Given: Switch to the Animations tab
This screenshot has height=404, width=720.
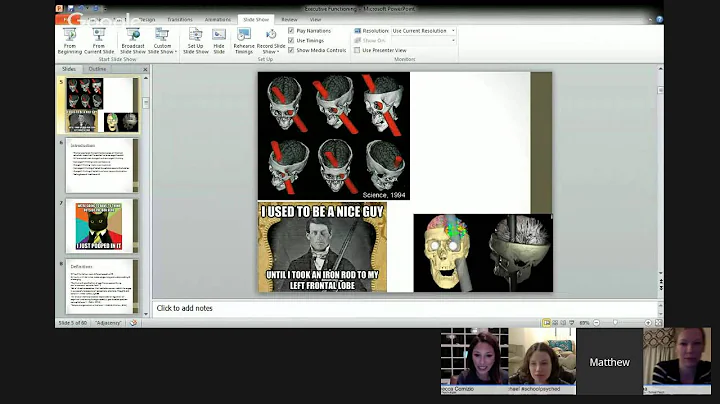Looking at the screenshot, I should [217, 20].
